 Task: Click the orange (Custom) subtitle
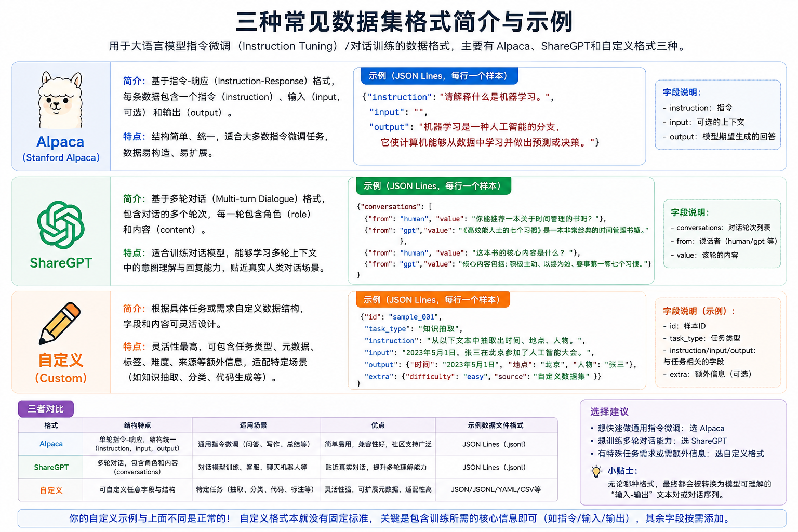click(x=61, y=378)
